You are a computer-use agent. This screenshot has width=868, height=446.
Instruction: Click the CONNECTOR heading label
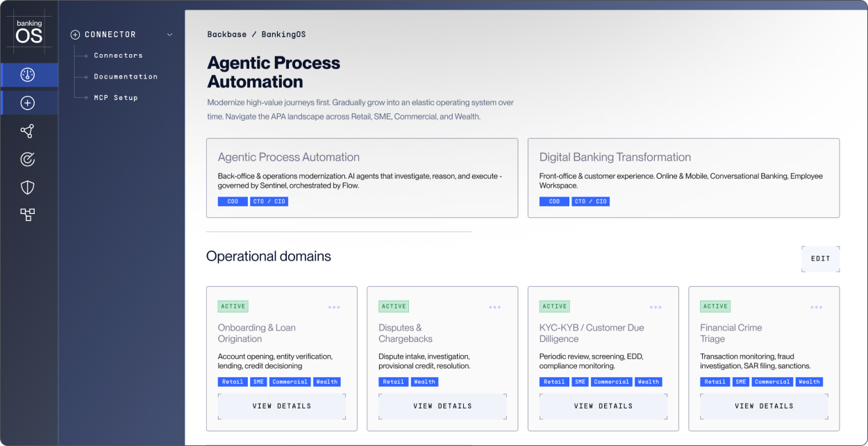[x=110, y=35]
